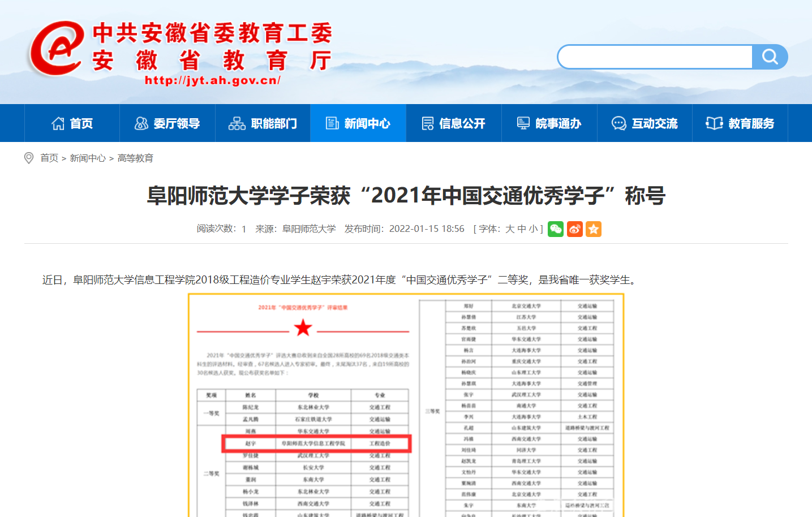This screenshot has width=812, height=517.
Task: Open the 职能部门 menu
Action: tap(263, 123)
